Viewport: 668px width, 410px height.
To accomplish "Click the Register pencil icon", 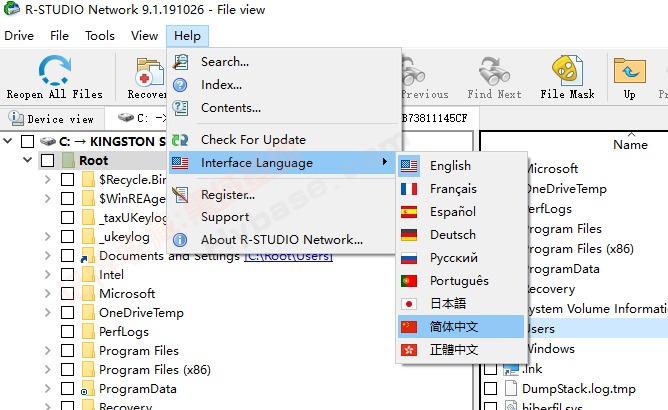I will [x=180, y=195].
